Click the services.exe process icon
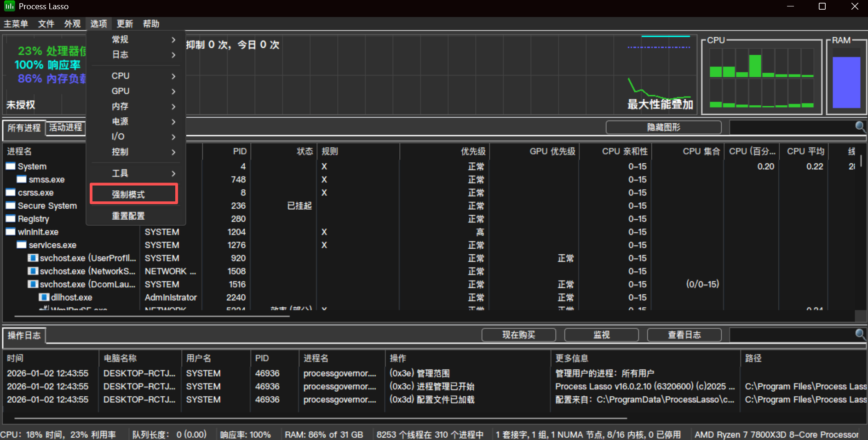868x440 pixels. tap(22, 245)
